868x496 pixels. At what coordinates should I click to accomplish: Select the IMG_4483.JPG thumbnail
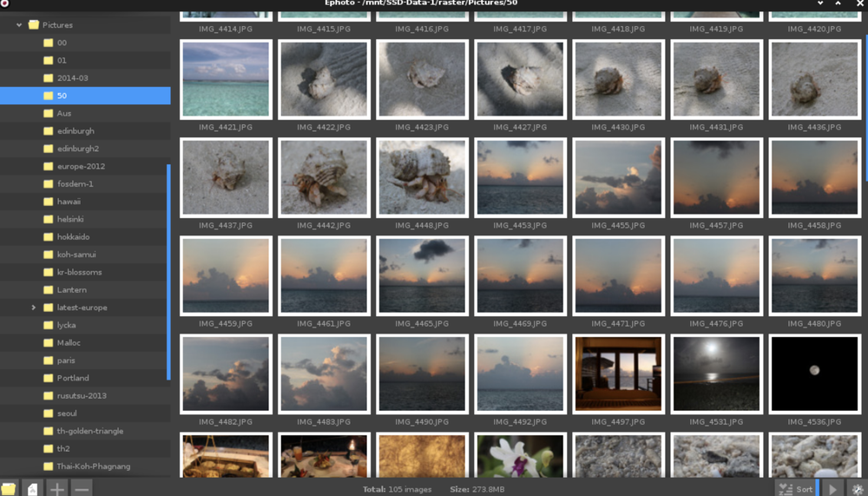324,374
